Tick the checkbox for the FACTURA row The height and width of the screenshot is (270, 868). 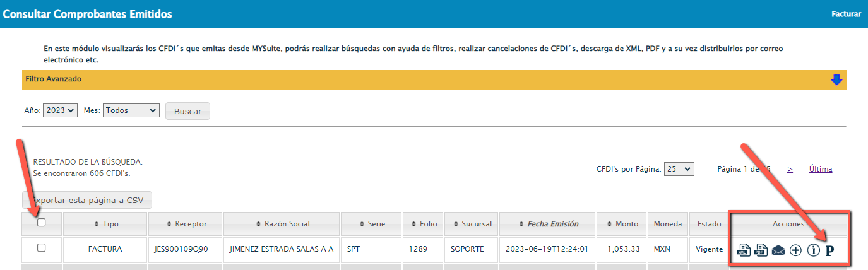tap(42, 249)
